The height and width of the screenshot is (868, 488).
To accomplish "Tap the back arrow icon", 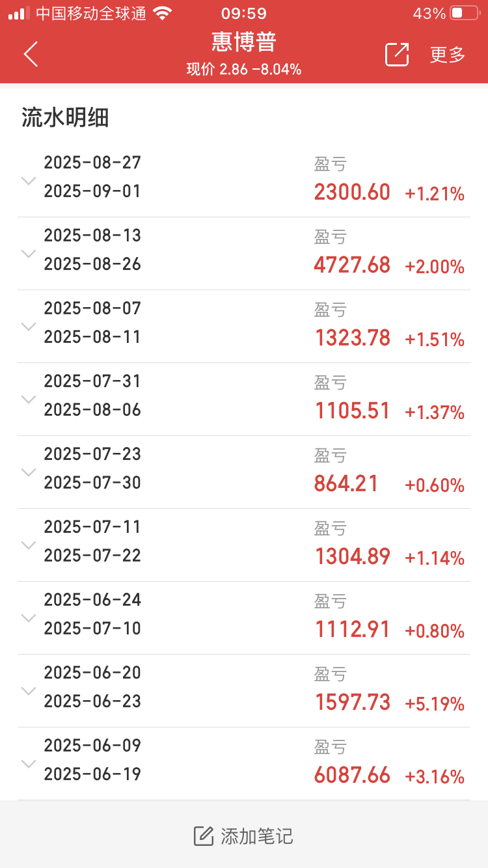I will tap(31, 54).
